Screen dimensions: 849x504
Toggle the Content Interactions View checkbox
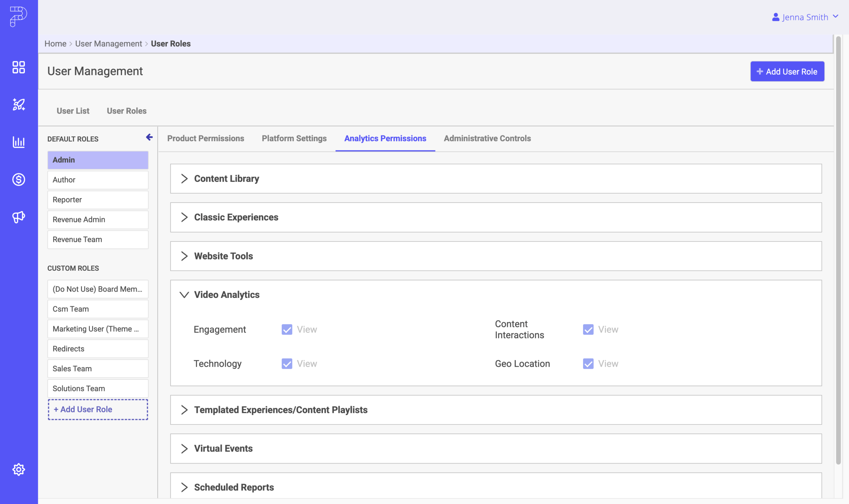tap(588, 329)
